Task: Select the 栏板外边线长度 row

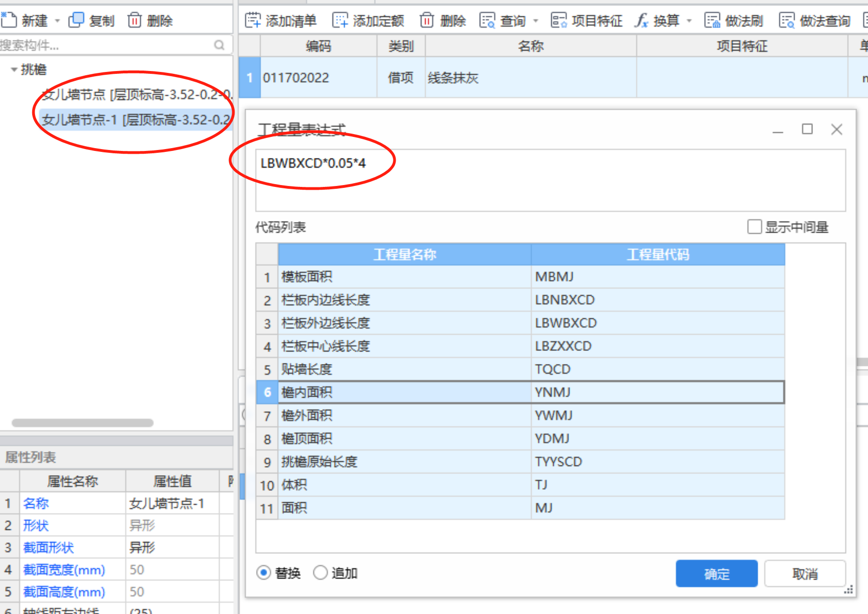Action: tap(520, 323)
